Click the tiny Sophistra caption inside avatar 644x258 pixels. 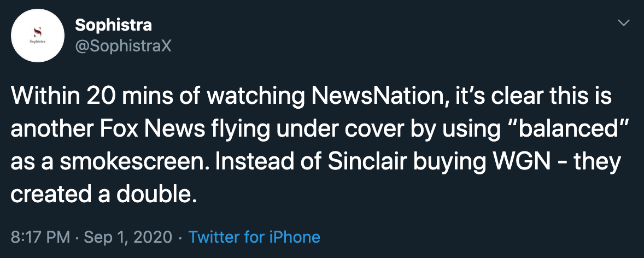point(37,41)
